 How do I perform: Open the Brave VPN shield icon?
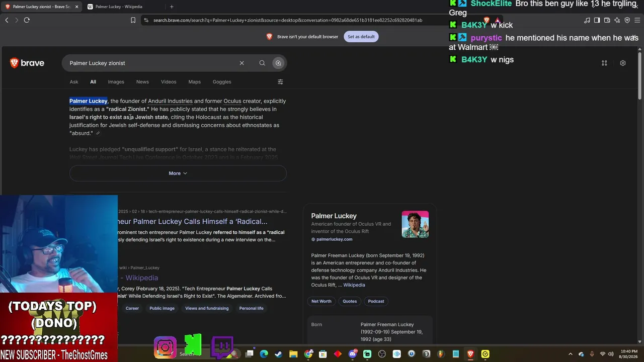pyautogui.click(x=627, y=20)
